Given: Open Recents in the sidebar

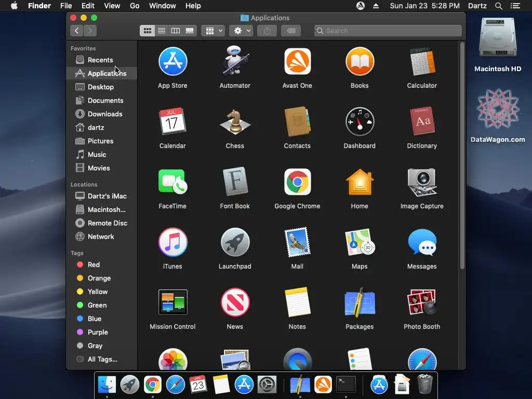Looking at the screenshot, I should coord(102,60).
